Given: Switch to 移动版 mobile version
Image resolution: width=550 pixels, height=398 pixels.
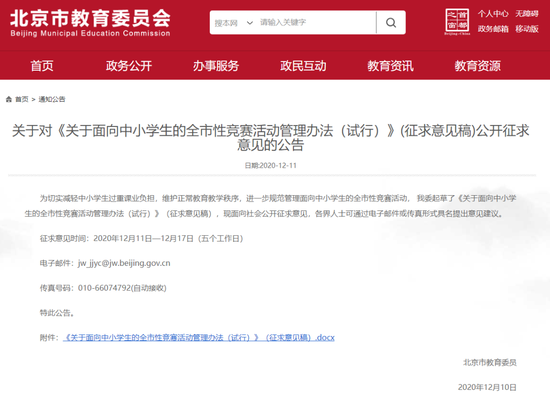Looking at the screenshot, I should (x=527, y=29).
